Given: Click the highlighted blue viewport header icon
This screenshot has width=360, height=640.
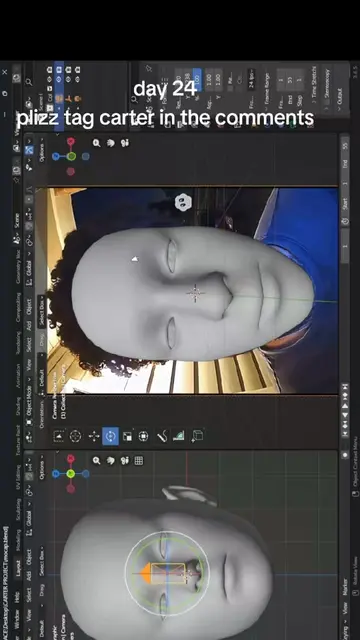Looking at the screenshot, I should pos(29,150).
